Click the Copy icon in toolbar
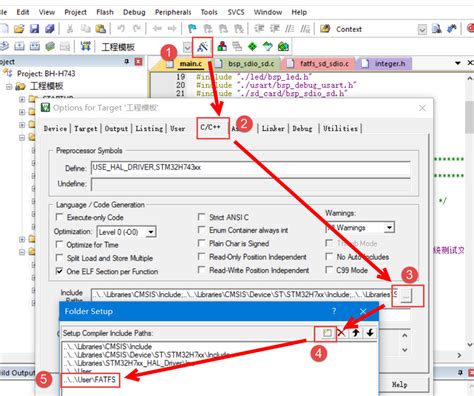 86,29
